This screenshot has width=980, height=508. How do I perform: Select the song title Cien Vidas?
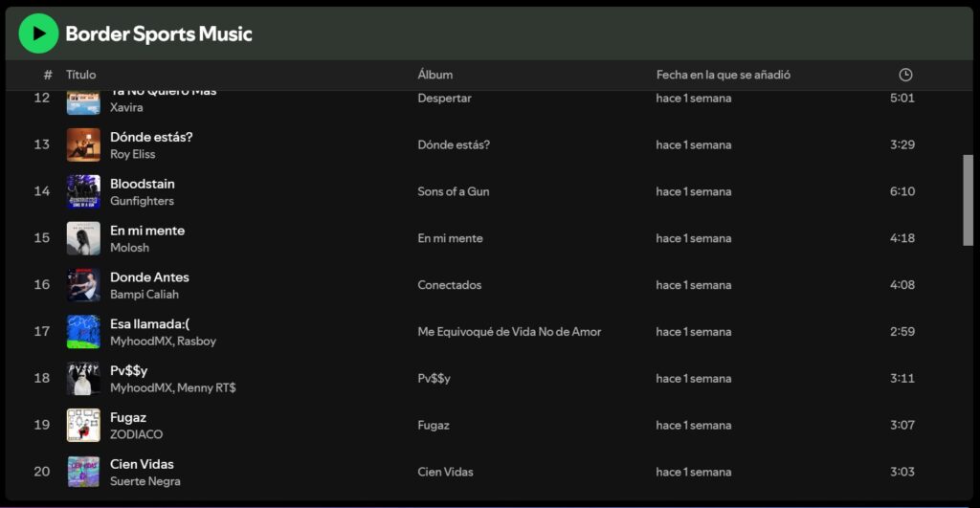pyautogui.click(x=142, y=464)
